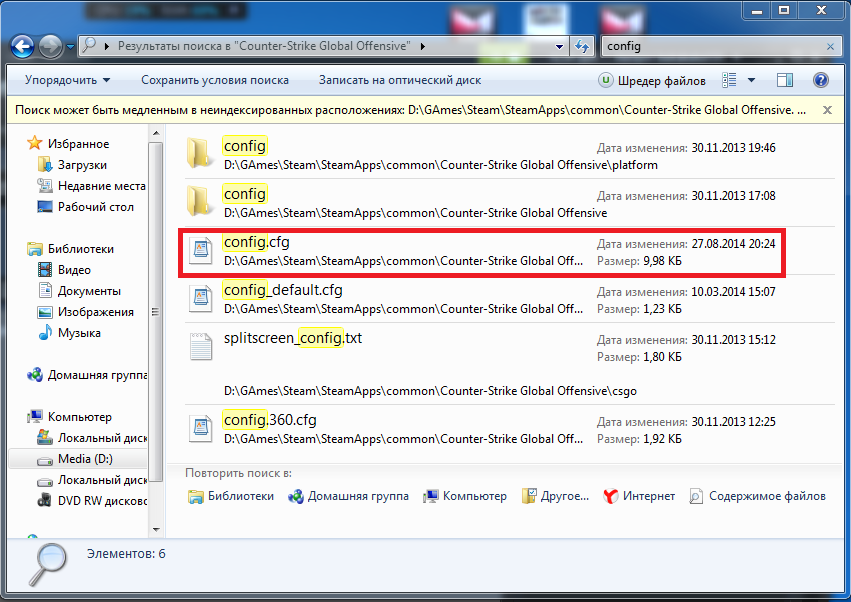The height and width of the screenshot is (602, 851).
Task: Click the Компьютер monitor icon in sidebar
Action: click(x=35, y=417)
